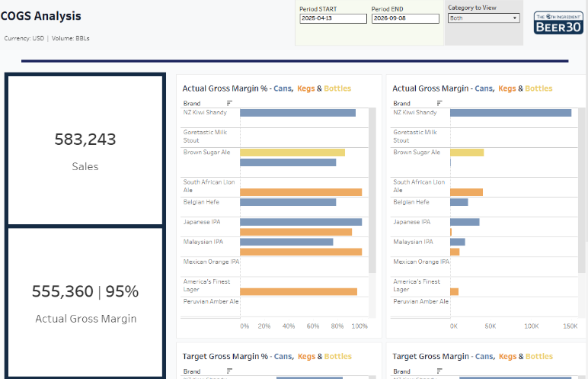
Task: Click the 150K axis label in Actual Gross Margin chart
Action: coord(570,326)
